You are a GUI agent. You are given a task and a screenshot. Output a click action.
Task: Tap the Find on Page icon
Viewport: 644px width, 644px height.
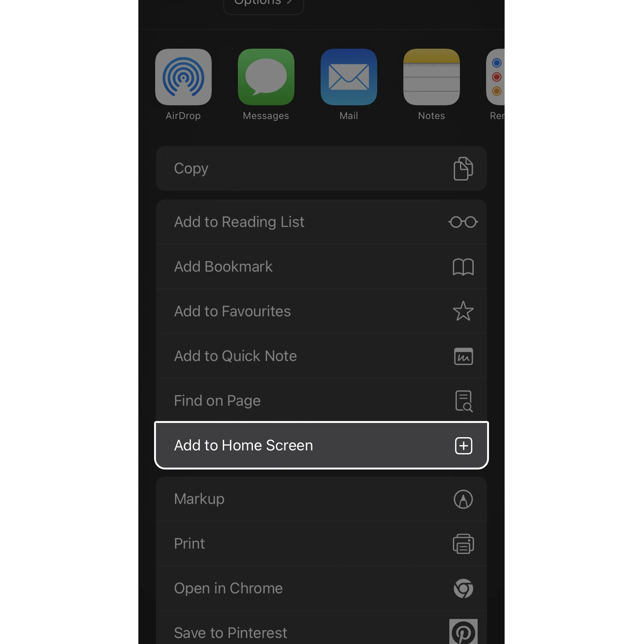(463, 401)
